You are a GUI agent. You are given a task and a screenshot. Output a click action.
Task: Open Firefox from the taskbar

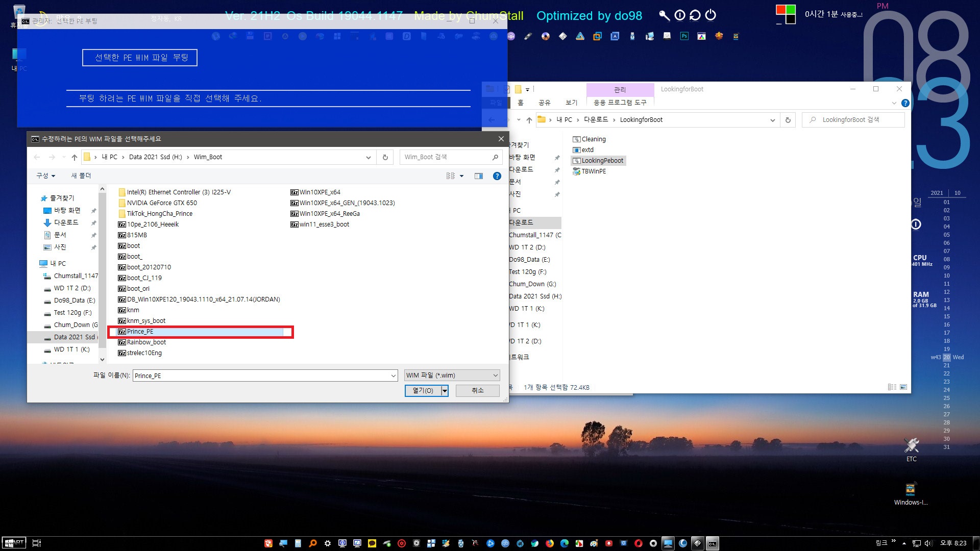coord(550,543)
